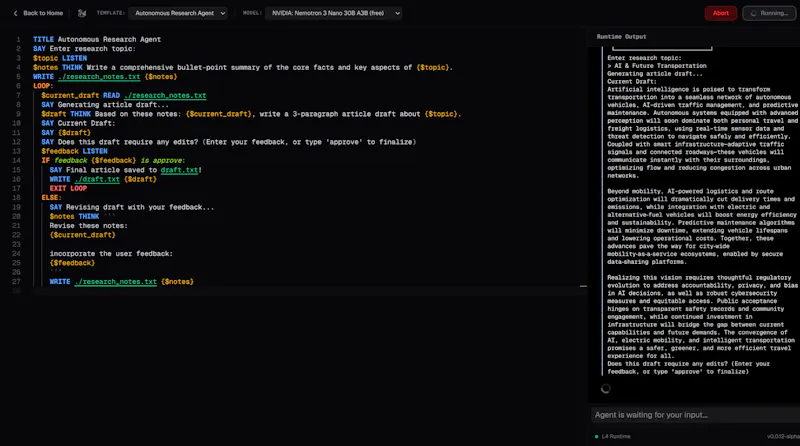The image size is (800, 446).
Task: Click the small dash at the editor's right edge
Action: [x=583, y=286]
